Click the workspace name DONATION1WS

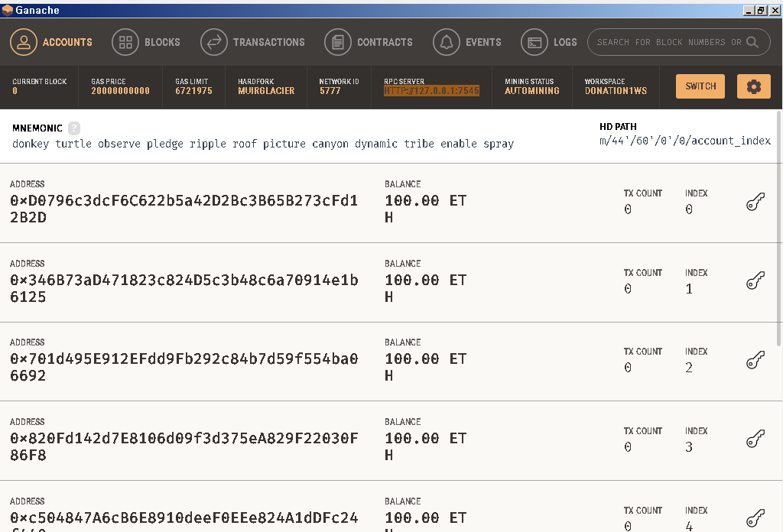click(616, 91)
